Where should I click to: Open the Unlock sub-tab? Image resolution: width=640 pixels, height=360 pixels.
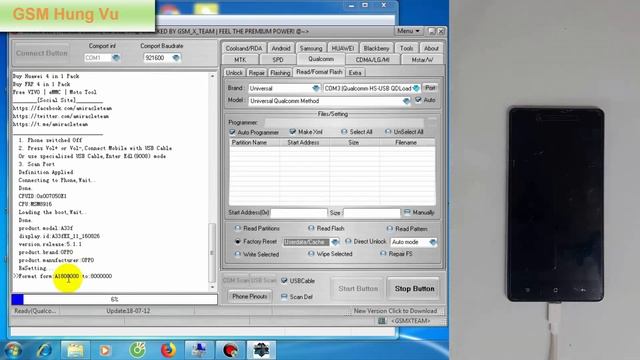(x=234, y=73)
